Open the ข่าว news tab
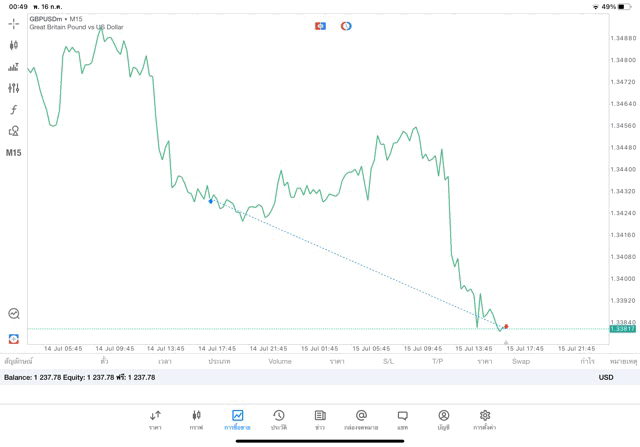This screenshot has width=640, height=447. [x=319, y=418]
